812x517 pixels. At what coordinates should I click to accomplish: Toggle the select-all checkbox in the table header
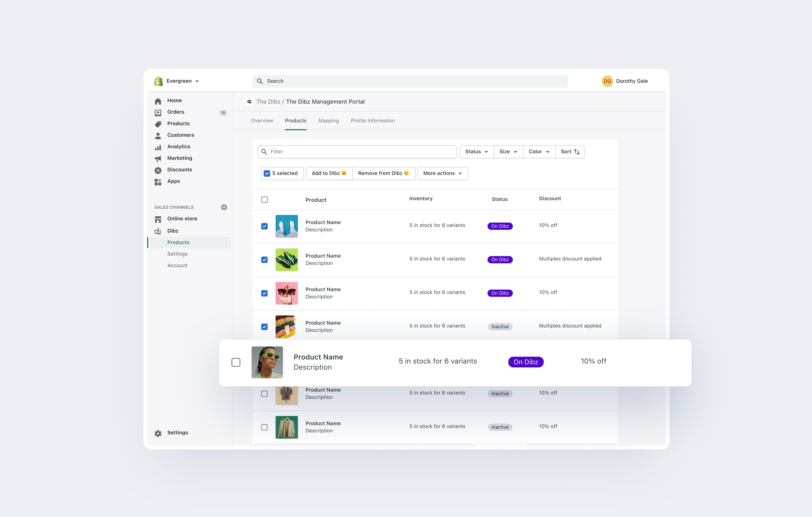pos(264,199)
